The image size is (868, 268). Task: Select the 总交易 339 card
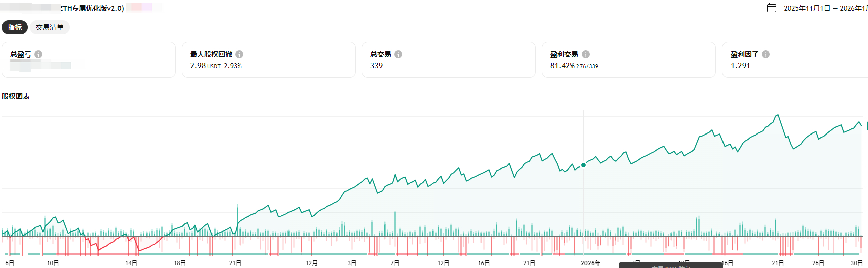[449, 60]
